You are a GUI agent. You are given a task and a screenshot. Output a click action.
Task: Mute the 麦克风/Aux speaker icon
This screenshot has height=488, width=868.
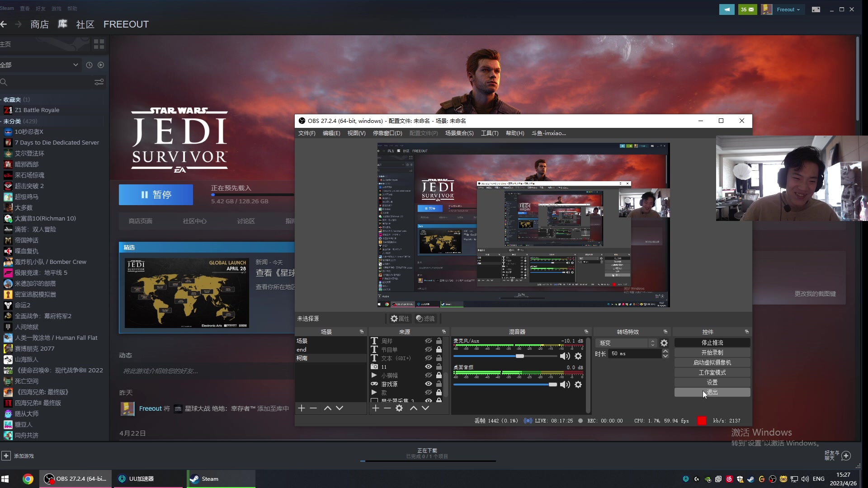pos(565,356)
